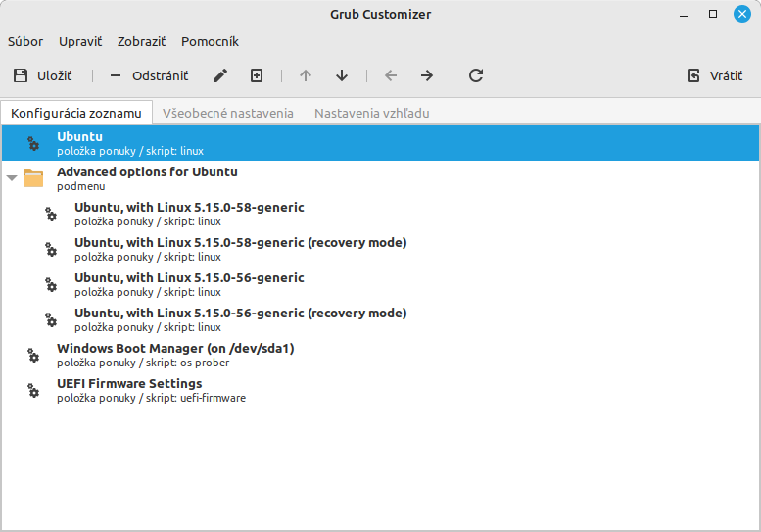Click the add new entry plus icon
Viewport: 761px width, 532px height.
(x=257, y=75)
